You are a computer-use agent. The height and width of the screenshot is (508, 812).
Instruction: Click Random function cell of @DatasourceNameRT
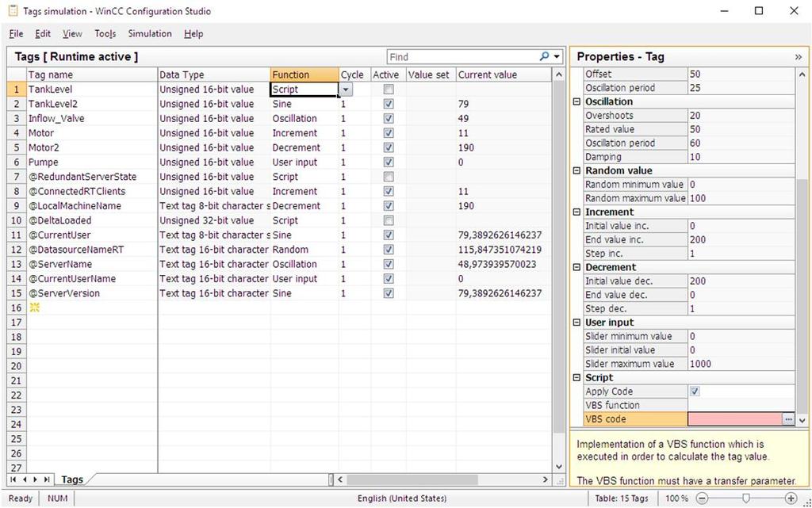click(x=304, y=250)
